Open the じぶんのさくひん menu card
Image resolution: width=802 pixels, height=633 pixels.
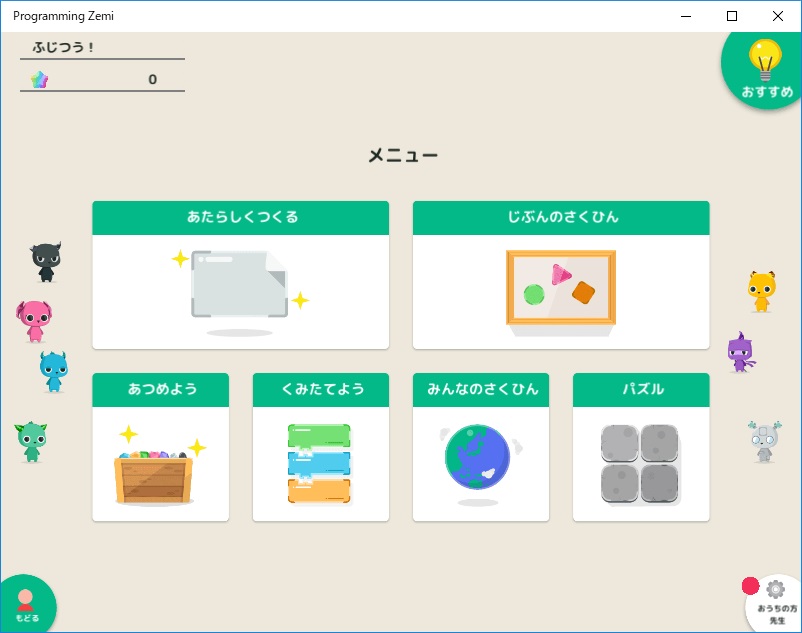pyautogui.click(x=561, y=275)
